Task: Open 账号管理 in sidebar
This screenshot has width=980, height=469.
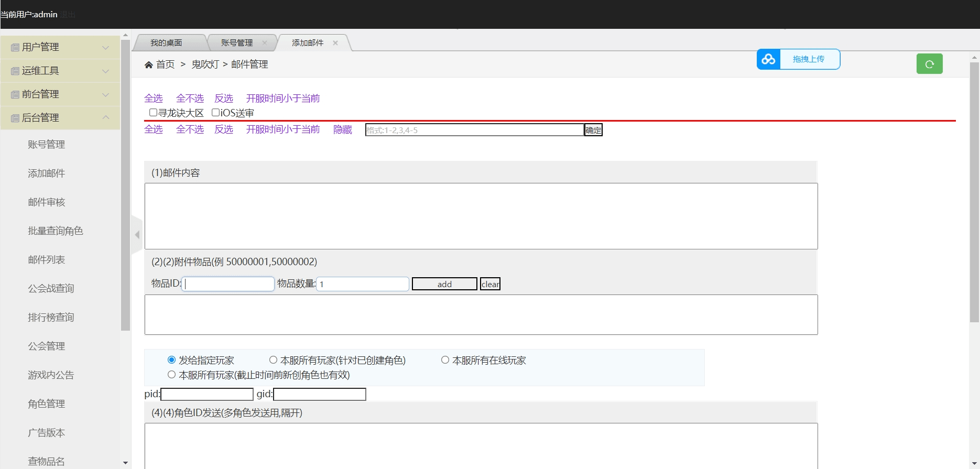Action: click(47, 145)
